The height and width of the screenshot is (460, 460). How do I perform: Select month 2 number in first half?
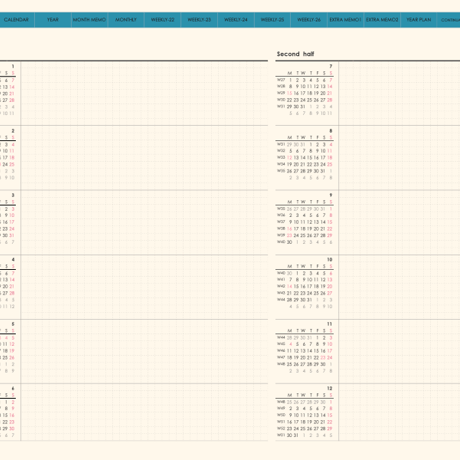[13, 131]
